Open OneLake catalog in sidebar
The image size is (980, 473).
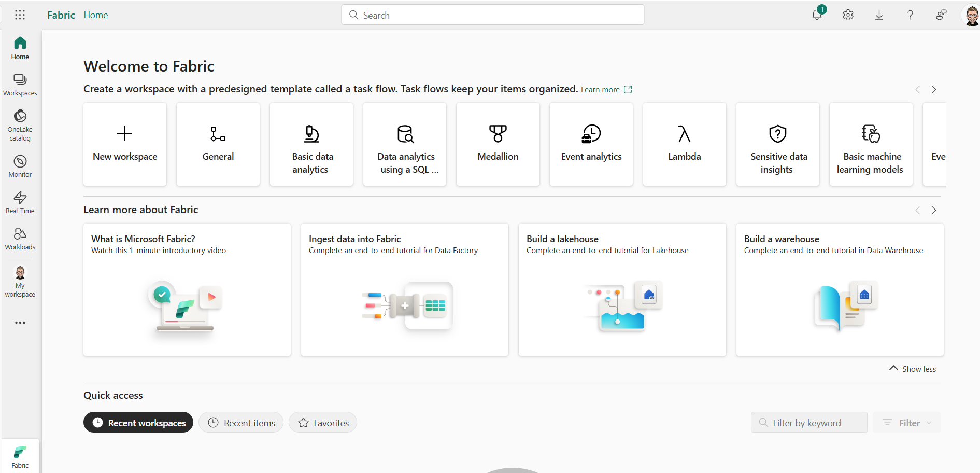click(20, 126)
